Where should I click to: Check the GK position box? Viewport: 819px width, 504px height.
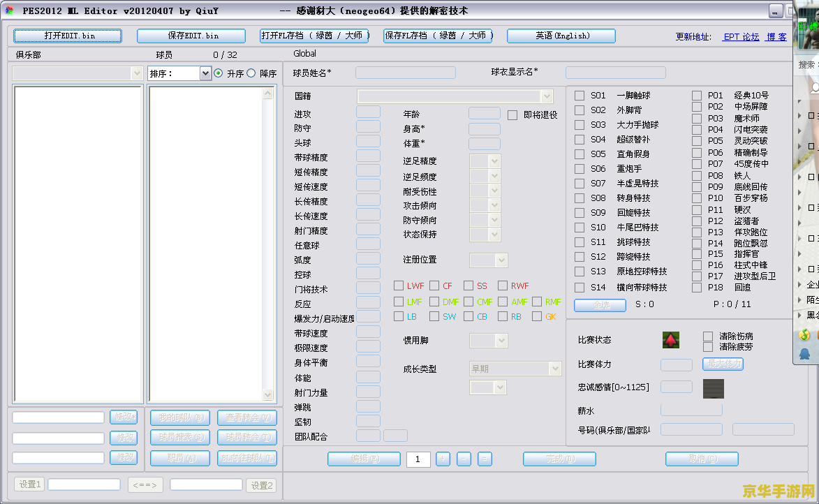point(536,316)
